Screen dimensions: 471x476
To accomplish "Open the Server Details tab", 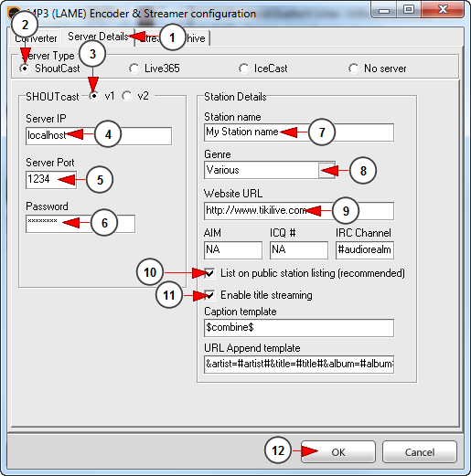I will click(98, 37).
